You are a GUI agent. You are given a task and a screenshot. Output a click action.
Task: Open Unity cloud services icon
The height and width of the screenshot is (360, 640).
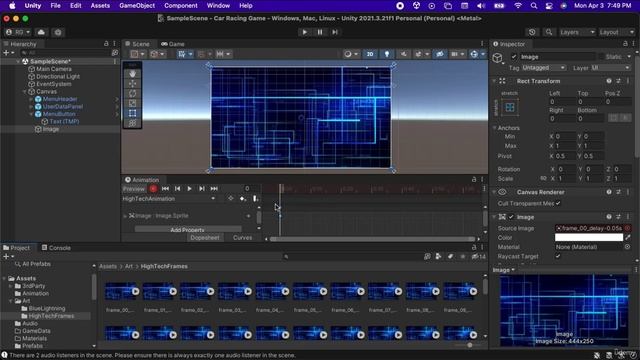point(41,32)
